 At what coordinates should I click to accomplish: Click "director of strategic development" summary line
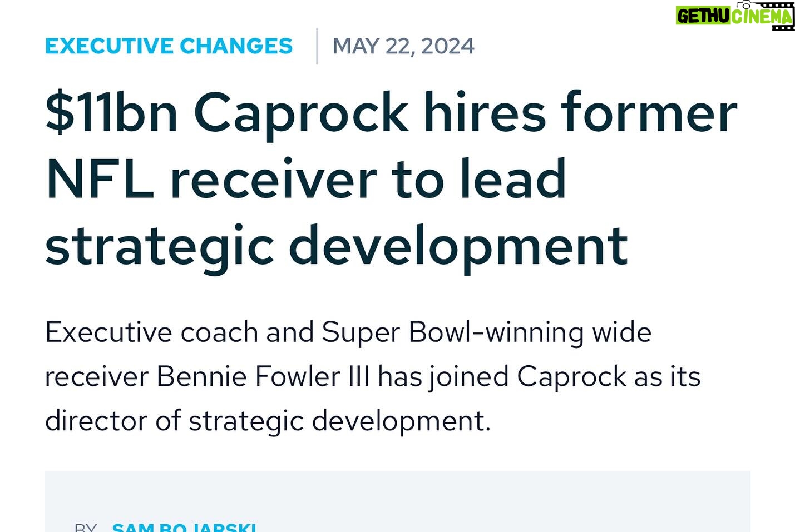[268, 421]
